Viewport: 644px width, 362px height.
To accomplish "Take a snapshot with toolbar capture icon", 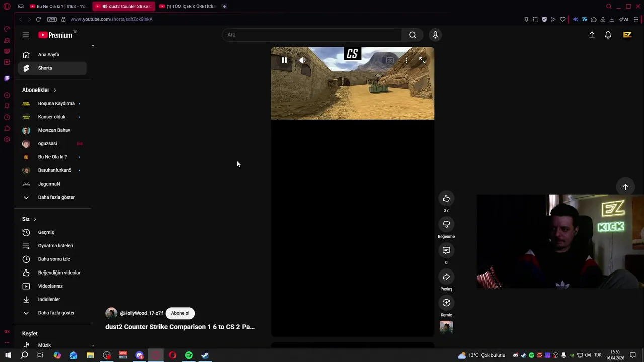I will 535,19.
